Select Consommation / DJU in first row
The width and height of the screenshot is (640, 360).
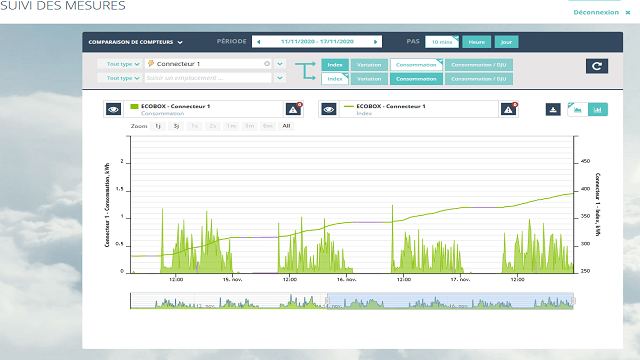click(479, 65)
